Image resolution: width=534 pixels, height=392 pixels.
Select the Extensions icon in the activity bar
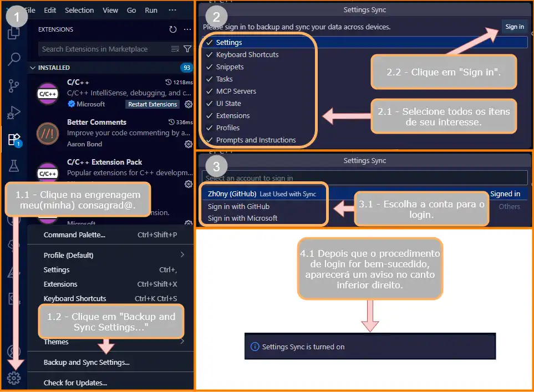pyautogui.click(x=14, y=140)
